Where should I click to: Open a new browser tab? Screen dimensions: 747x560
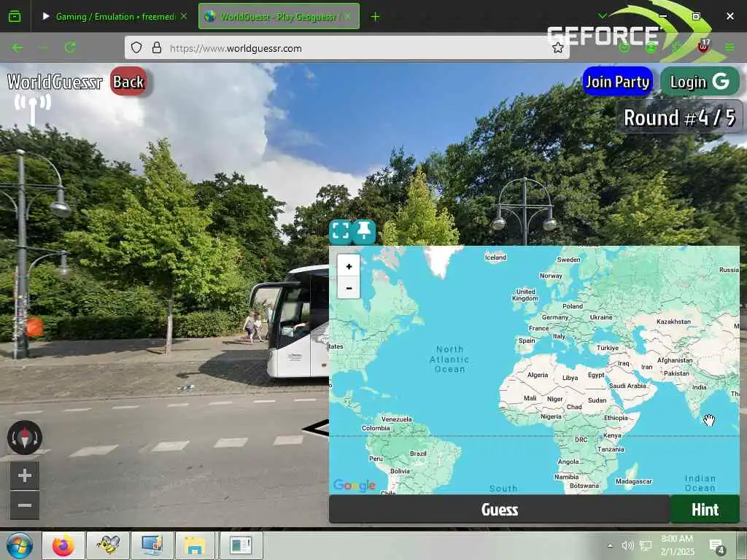(375, 17)
